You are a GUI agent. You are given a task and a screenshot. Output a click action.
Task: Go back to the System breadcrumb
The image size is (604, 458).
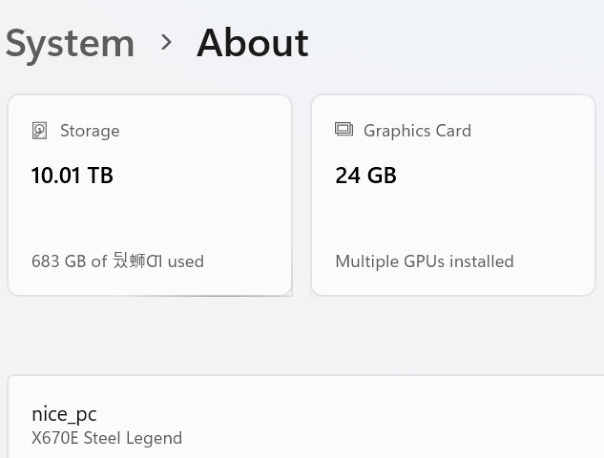click(x=68, y=44)
